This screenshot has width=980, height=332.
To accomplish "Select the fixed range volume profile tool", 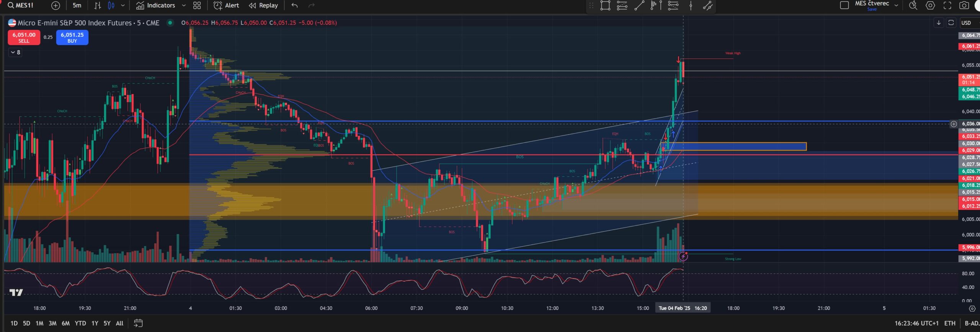I will click(656, 5).
